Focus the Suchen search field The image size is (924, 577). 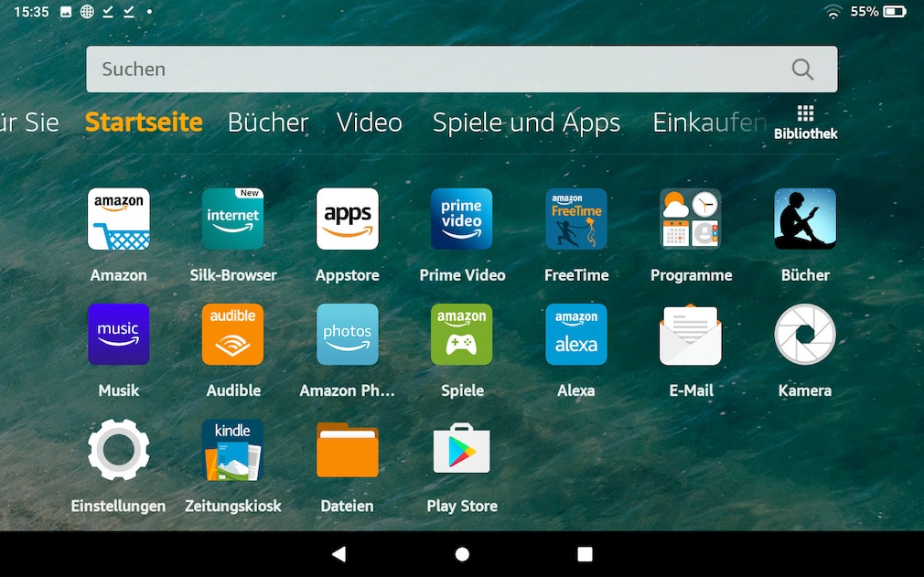(461, 69)
